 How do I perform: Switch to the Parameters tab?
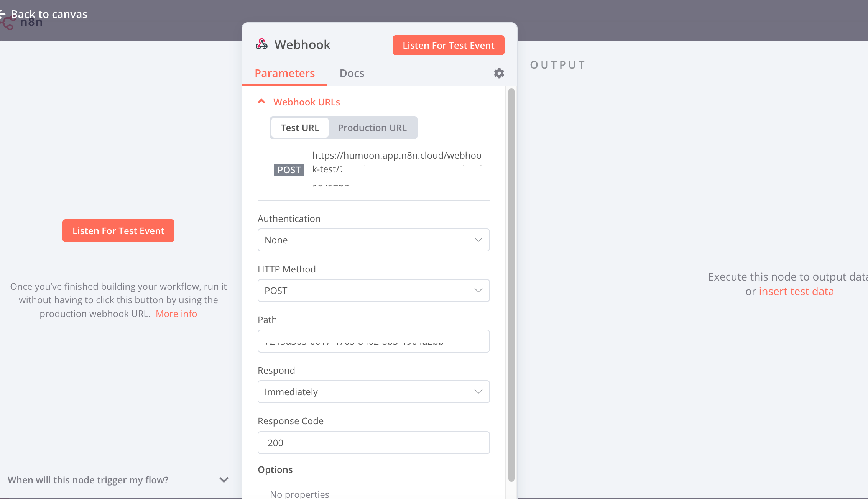(x=284, y=73)
